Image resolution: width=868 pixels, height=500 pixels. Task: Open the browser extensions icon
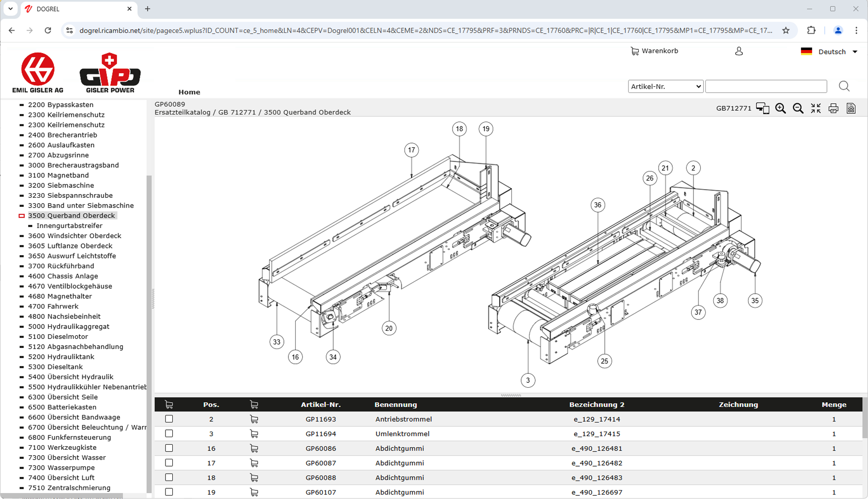tap(811, 30)
